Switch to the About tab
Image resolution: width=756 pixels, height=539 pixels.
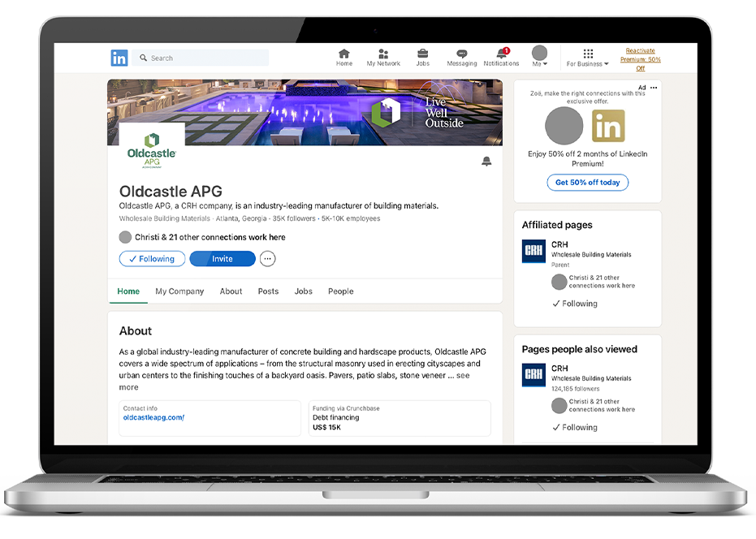pyautogui.click(x=231, y=291)
